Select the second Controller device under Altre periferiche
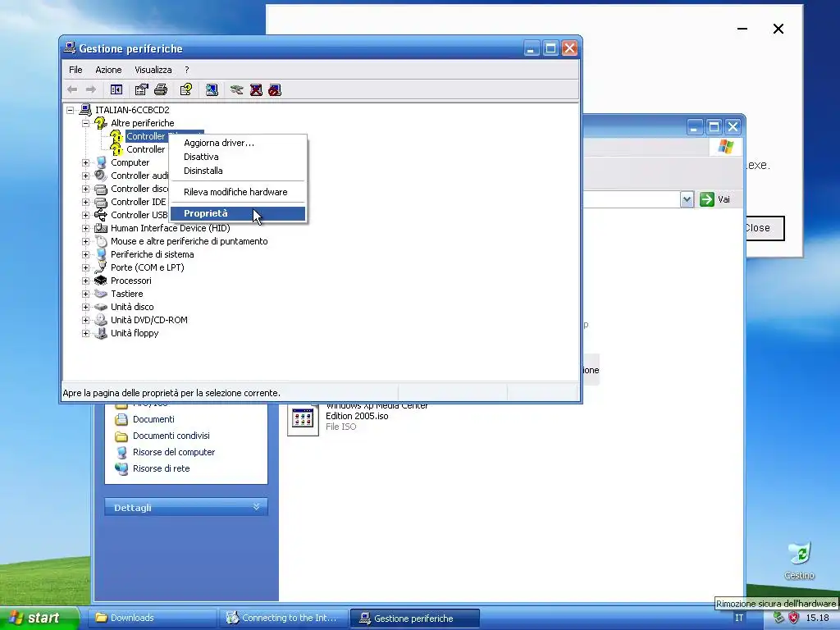 click(146, 149)
